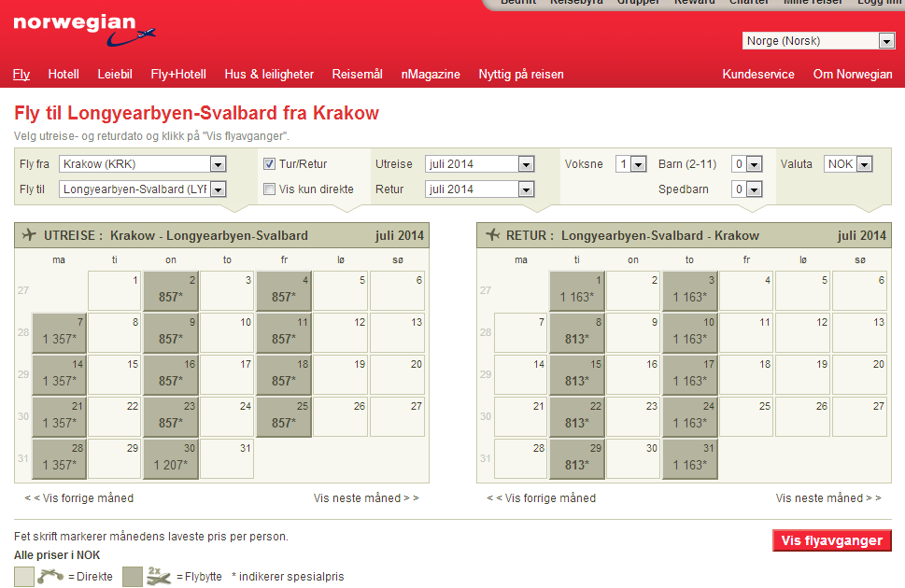The height and width of the screenshot is (588, 905).
Task: Show previous month in return calendar
Action: (x=542, y=498)
